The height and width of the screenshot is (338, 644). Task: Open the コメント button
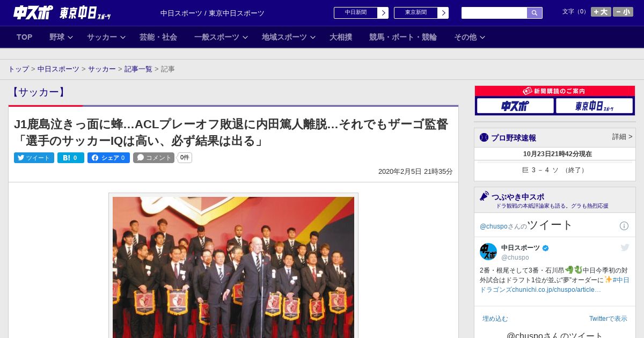(x=154, y=158)
